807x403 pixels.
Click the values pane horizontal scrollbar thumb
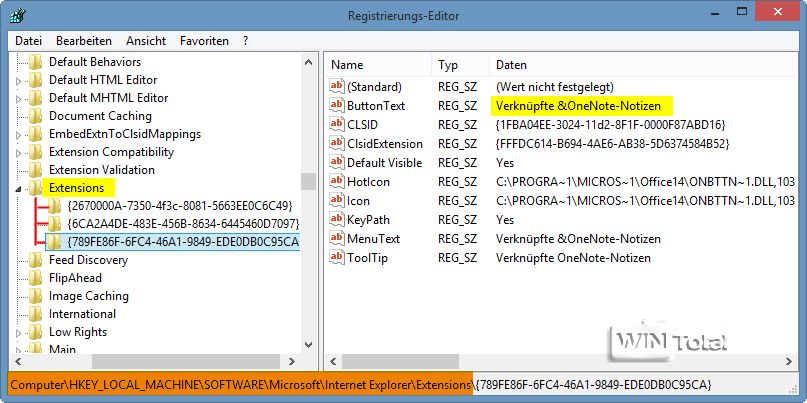(400, 362)
